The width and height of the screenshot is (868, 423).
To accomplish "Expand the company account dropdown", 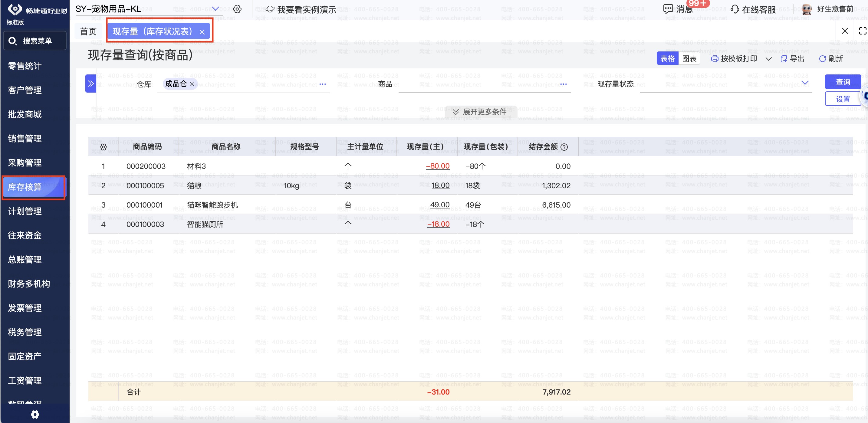I will pyautogui.click(x=215, y=9).
